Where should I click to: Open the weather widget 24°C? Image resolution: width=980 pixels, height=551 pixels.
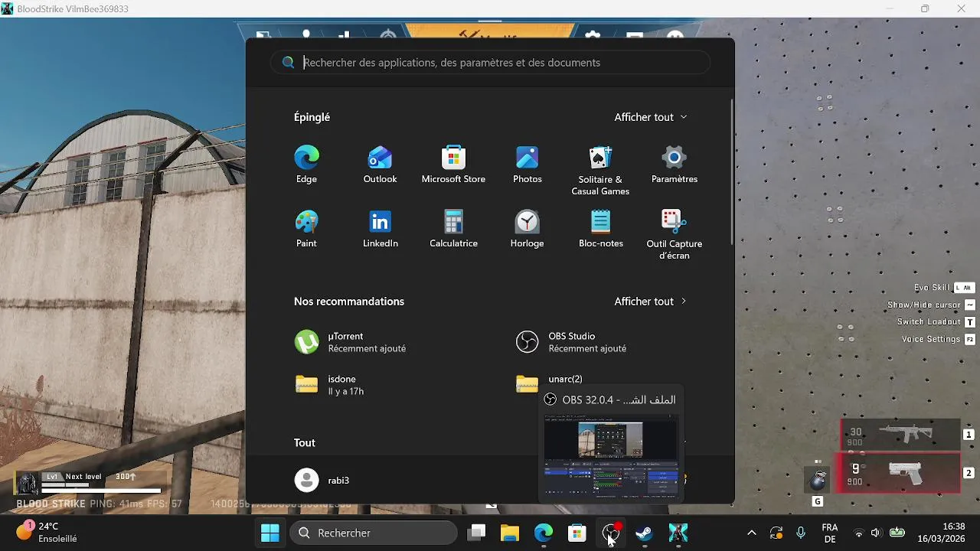tap(47, 533)
